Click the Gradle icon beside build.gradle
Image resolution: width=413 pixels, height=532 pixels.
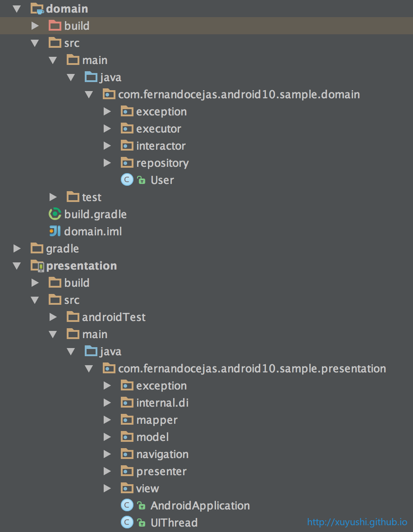(x=55, y=214)
